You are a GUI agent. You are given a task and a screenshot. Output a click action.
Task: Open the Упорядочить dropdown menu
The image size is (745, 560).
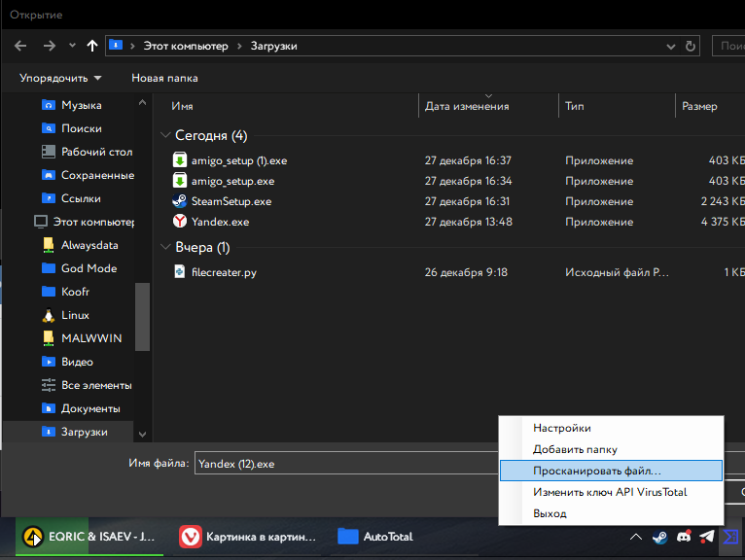click(60, 78)
